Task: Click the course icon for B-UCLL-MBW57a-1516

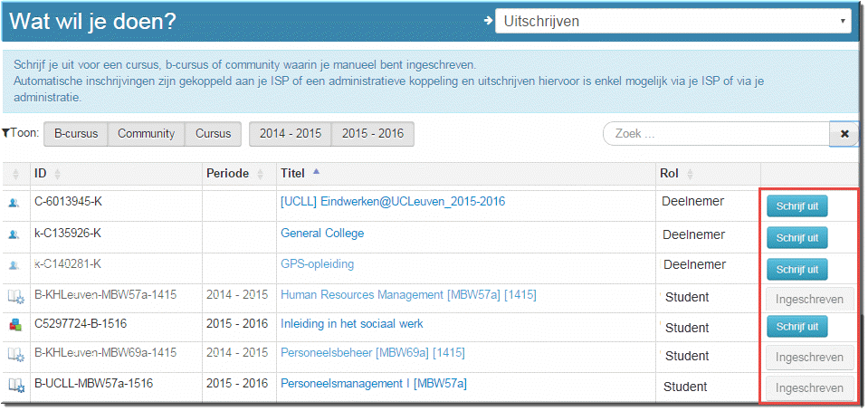Action: click(16, 385)
